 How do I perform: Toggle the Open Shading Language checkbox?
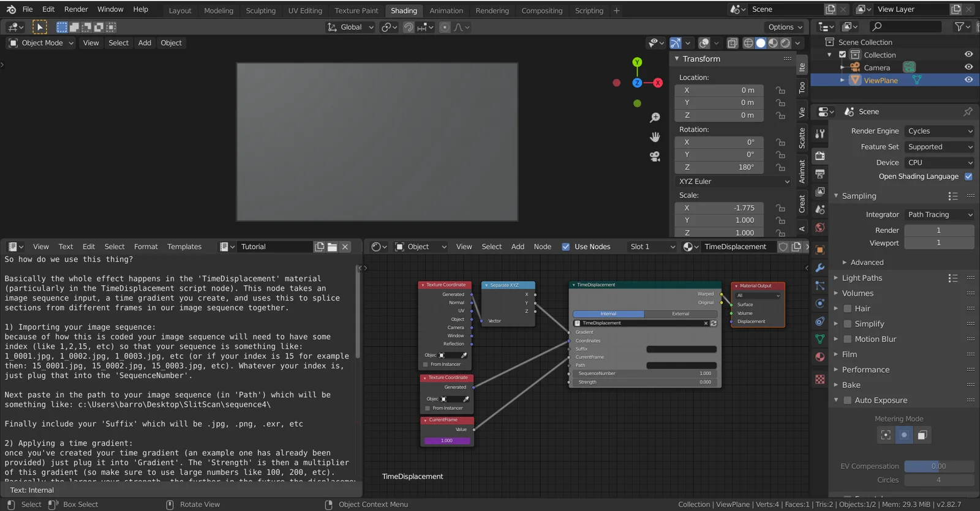(x=968, y=176)
